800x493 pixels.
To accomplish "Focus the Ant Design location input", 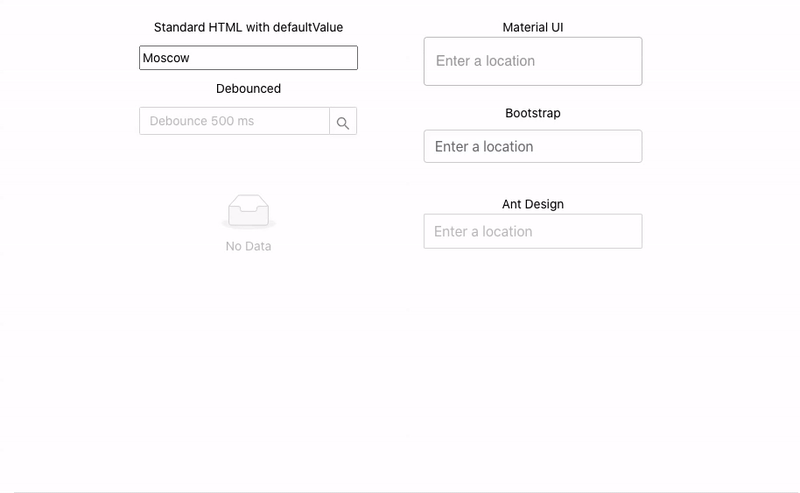I will pyautogui.click(x=533, y=232).
